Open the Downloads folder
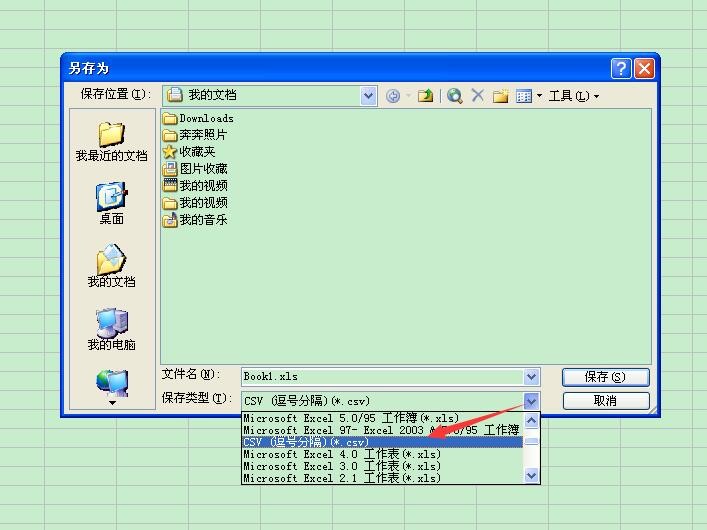Image resolution: width=707 pixels, height=530 pixels. click(198, 119)
